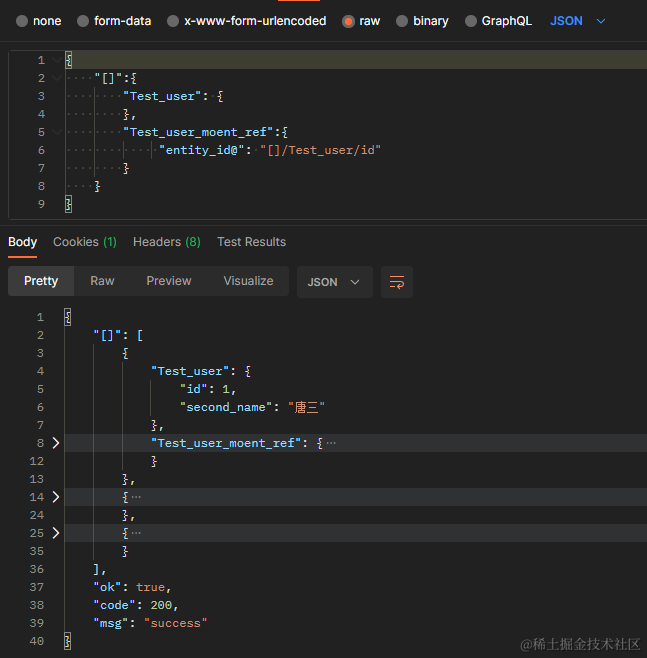Collapse Test_user_moent_ref fold arrow on request line 5
647x658 pixels.
(x=57, y=132)
